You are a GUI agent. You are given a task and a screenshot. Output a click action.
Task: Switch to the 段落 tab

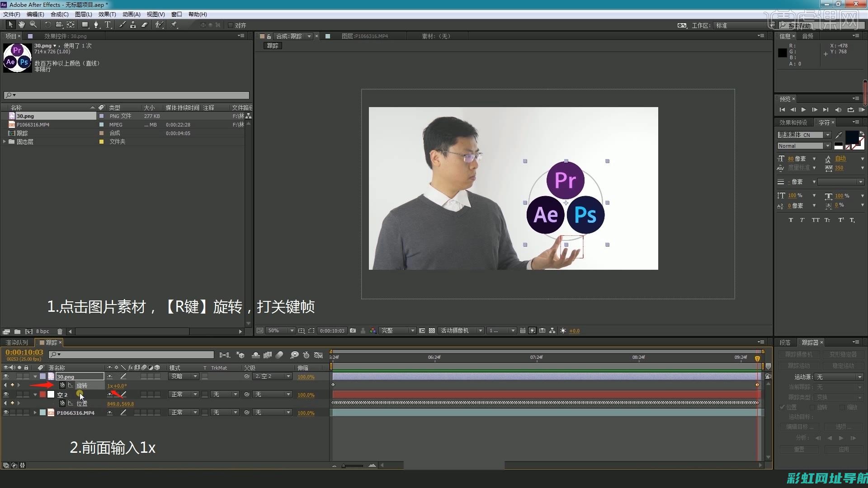pyautogui.click(x=785, y=343)
